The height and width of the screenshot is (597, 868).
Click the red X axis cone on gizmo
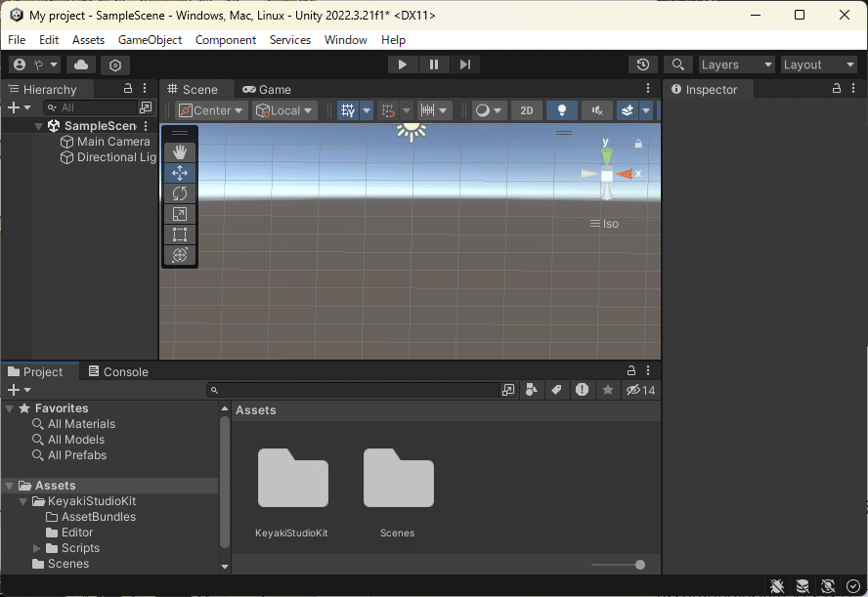click(x=625, y=174)
